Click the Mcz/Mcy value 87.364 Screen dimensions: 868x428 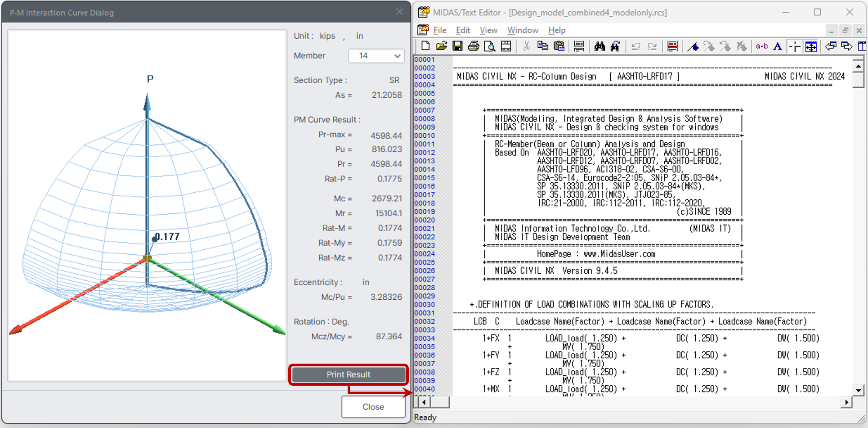coord(389,337)
